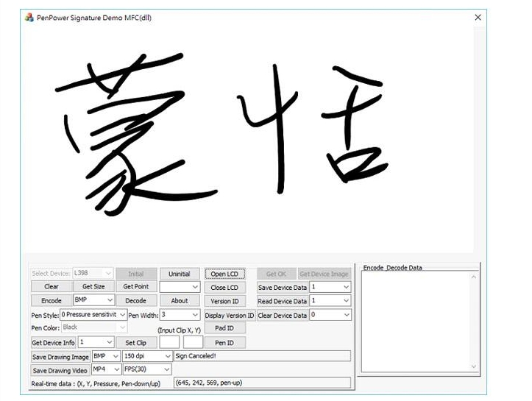Click the Close LCD button

click(224, 288)
